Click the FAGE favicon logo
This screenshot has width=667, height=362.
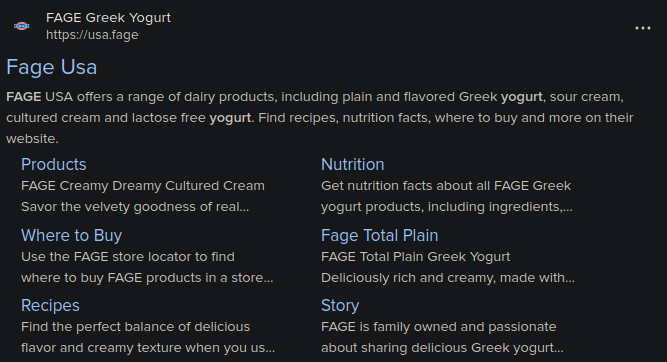22,26
